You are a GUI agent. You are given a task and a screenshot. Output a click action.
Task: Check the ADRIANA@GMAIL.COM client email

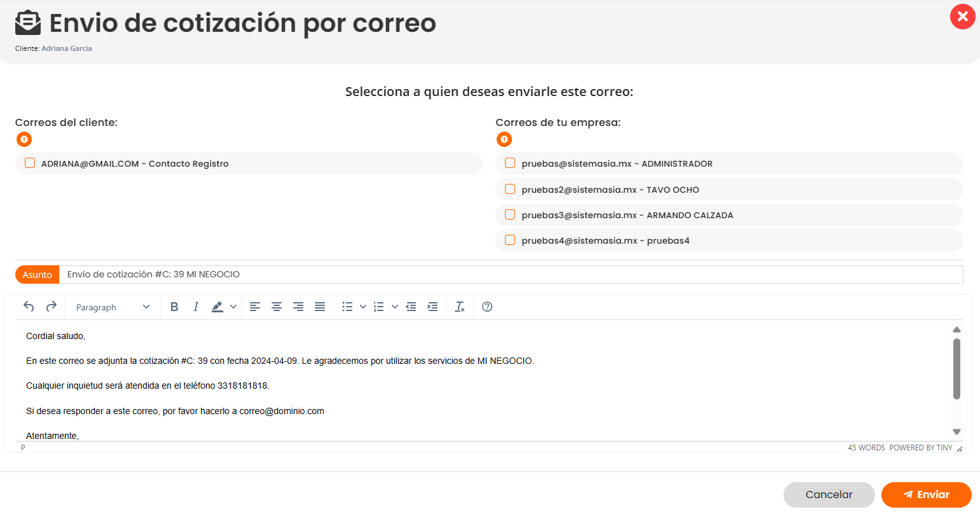(x=30, y=163)
